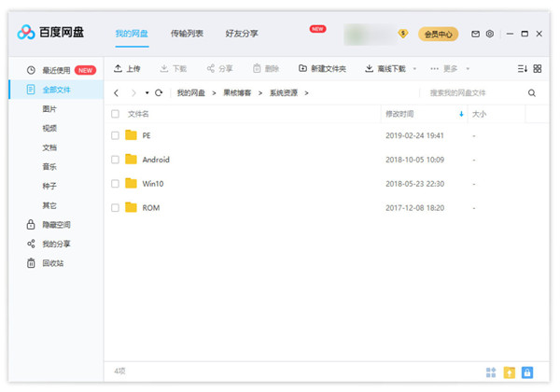Click the search magnifier icon
This screenshot has width=560, height=392.
(x=532, y=93)
